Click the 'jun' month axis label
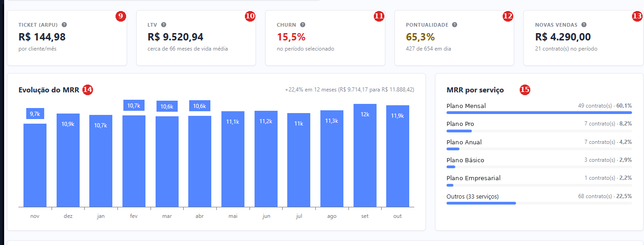 tap(266, 216)
